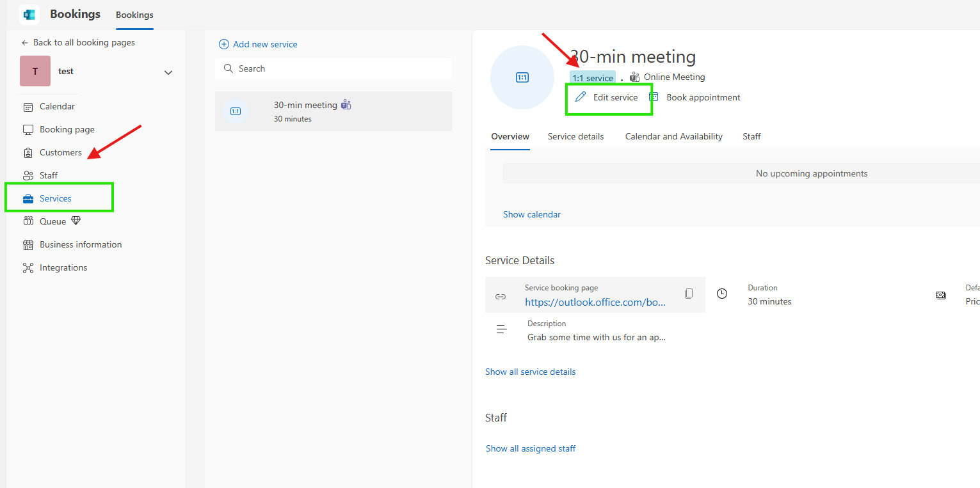
Task: Switch to the Service details tab
Action: 575,136
